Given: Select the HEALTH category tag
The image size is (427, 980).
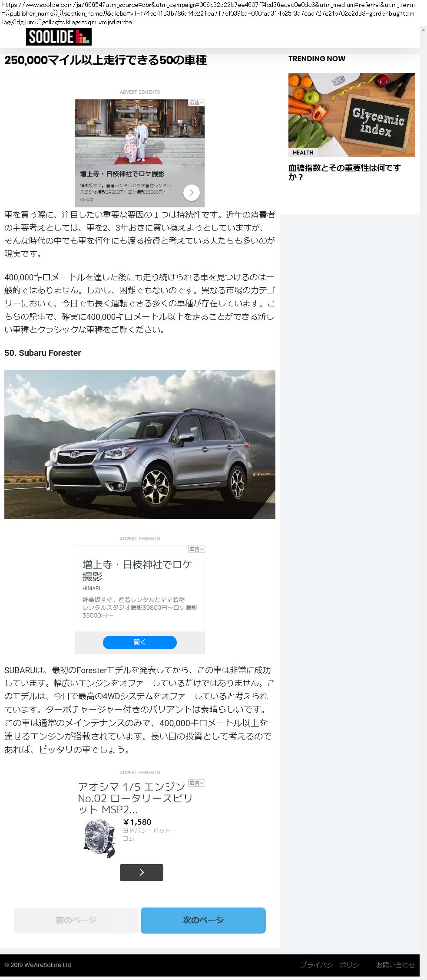Looking at the screenshot, I should click(x=303, y=153).
